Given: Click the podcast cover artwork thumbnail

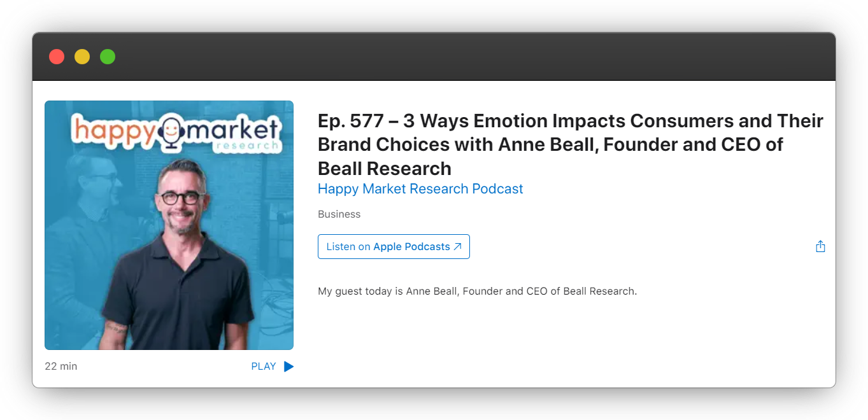Looking at the screenshot, I should tap(169, 225).
